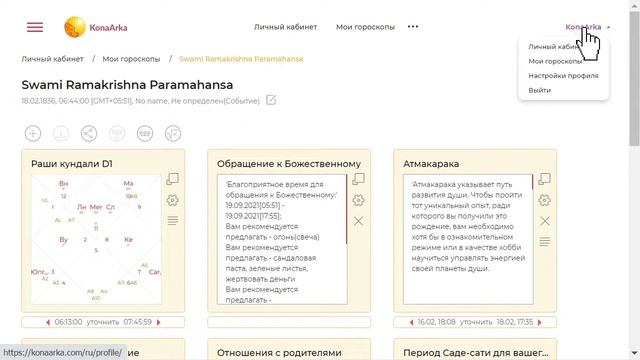Image resolution: width=640 pixels, height=360 pixels.
Task: Choose Выйти in the user menu
Action: click(540, 90)
